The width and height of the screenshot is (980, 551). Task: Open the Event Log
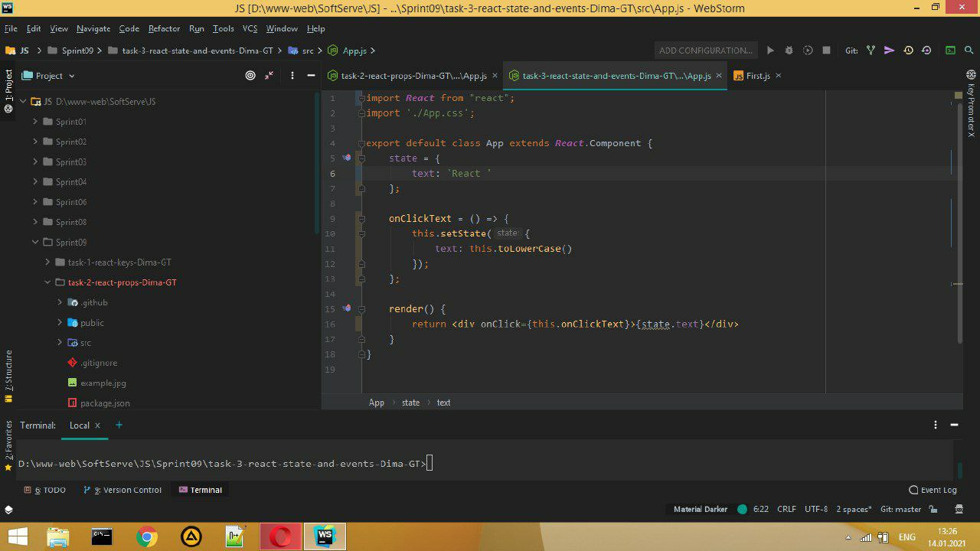pyautogui.click(x=933, y=490)
